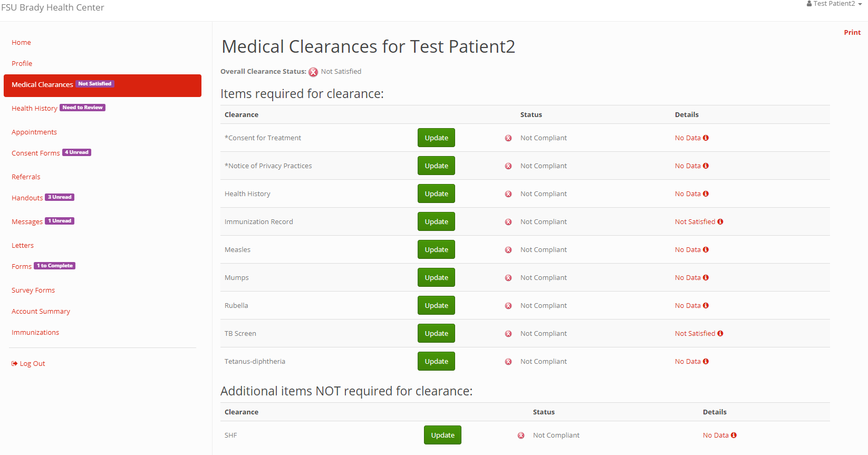Click Update button for Mumps clearance
Viewport: 868px width, 455px height.
click(436, 278)
